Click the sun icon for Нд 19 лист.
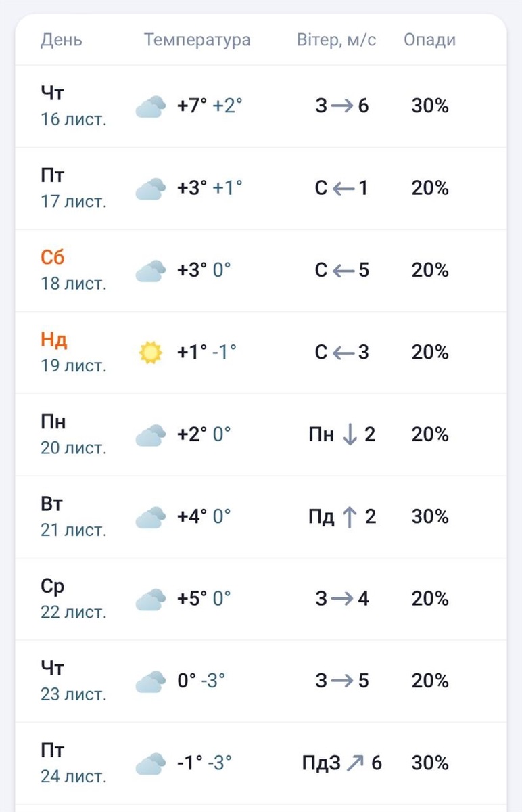Image resolution: width=522 pixels, height=812 pixels. (150, 353)
